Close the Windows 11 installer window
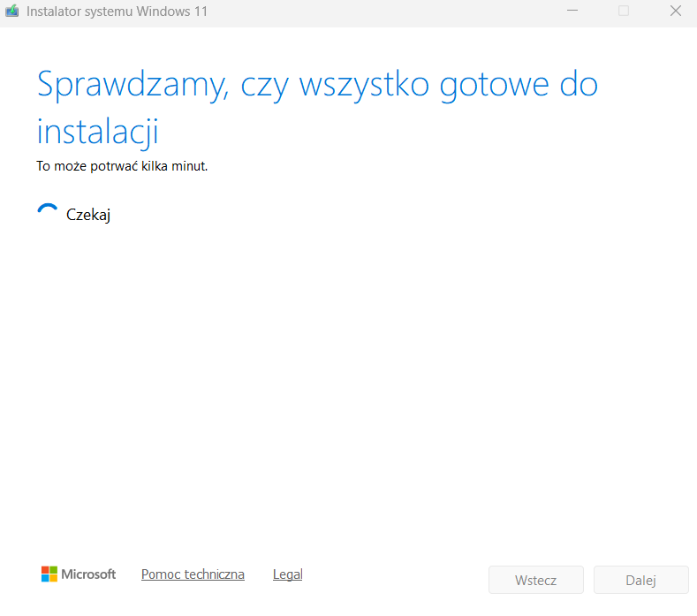 (676, 11)
